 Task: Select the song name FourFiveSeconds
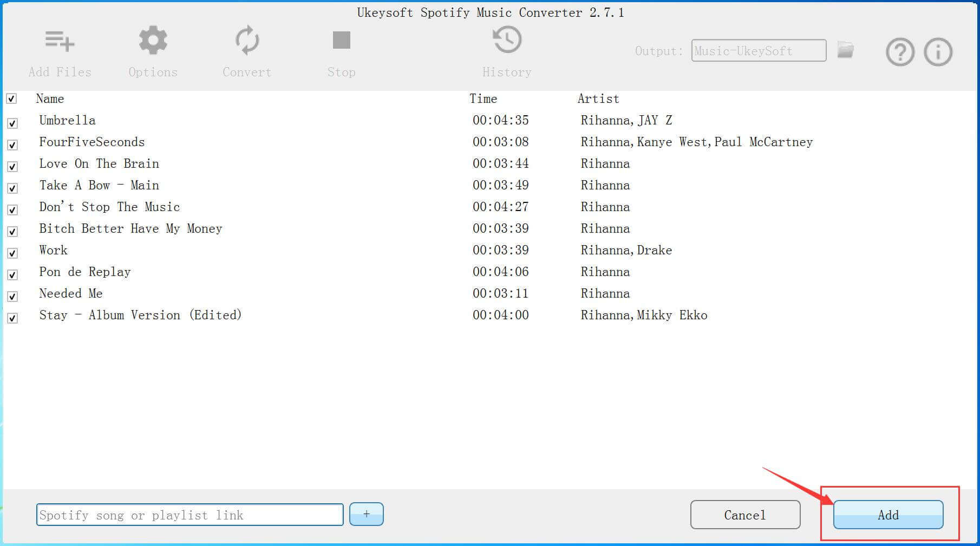pyautogui.click(x=92, y=142)
